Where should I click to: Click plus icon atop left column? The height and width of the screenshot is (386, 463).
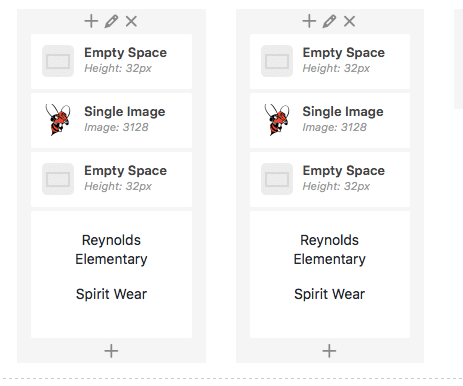[x=91, y=21]
